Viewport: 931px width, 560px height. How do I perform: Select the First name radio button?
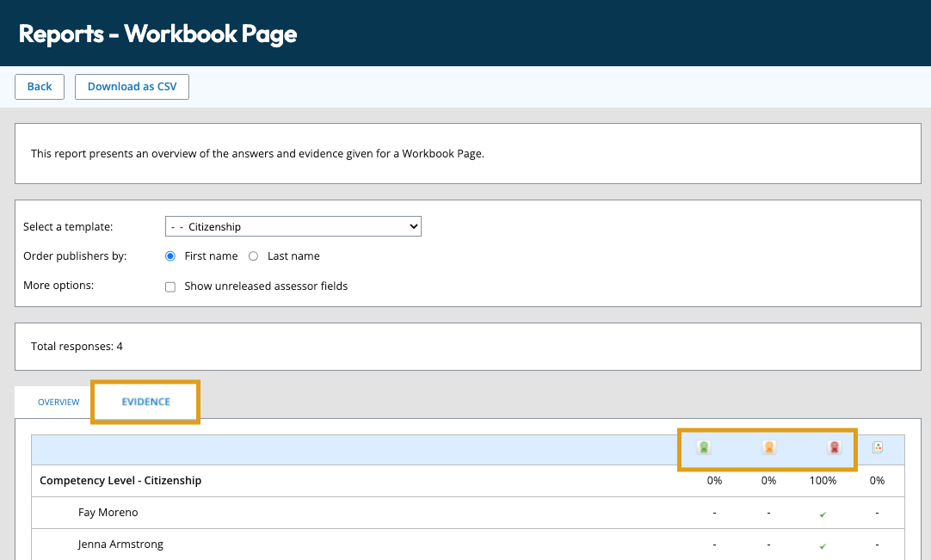coord(170,256)
